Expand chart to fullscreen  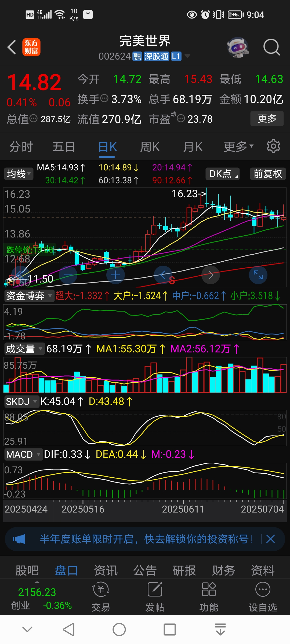pyautogui.click(x=258, y=275)
